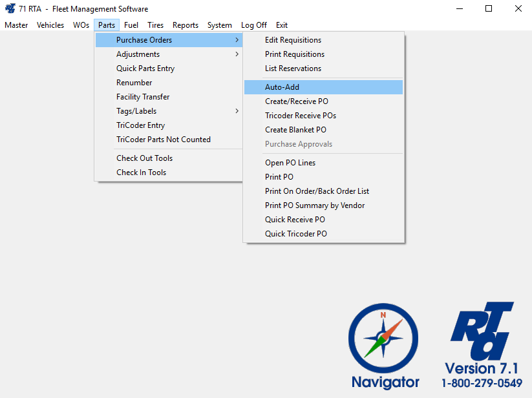This screenshot has height=398, width=532.
Task: Select Check Out Tools
Action: coord(144,158)
